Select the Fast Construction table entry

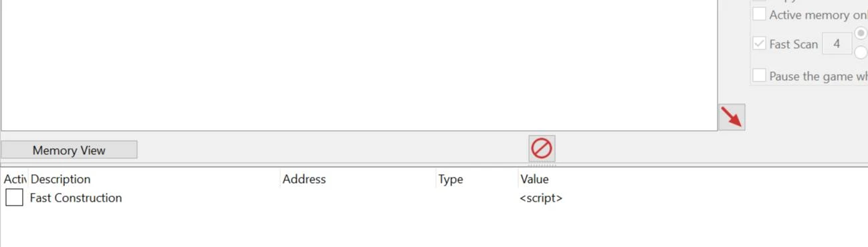pos(76,198)
